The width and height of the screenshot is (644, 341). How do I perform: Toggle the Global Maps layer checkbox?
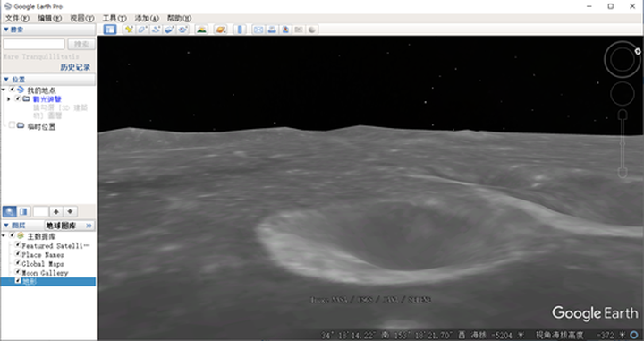pos(18,263)
